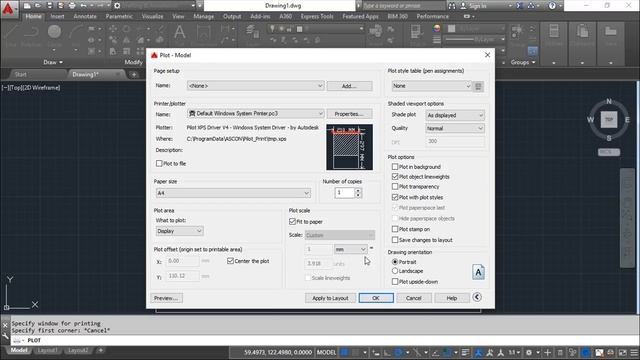Open the Start file tab
Screen dimensions: 640x360
coord(20,74)
